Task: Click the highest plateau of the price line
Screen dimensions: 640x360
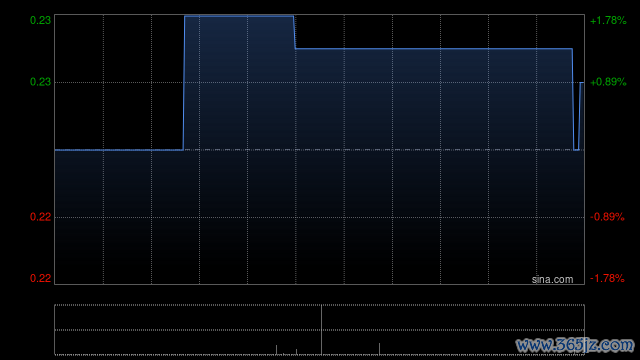Action: (x=239, y=16)
